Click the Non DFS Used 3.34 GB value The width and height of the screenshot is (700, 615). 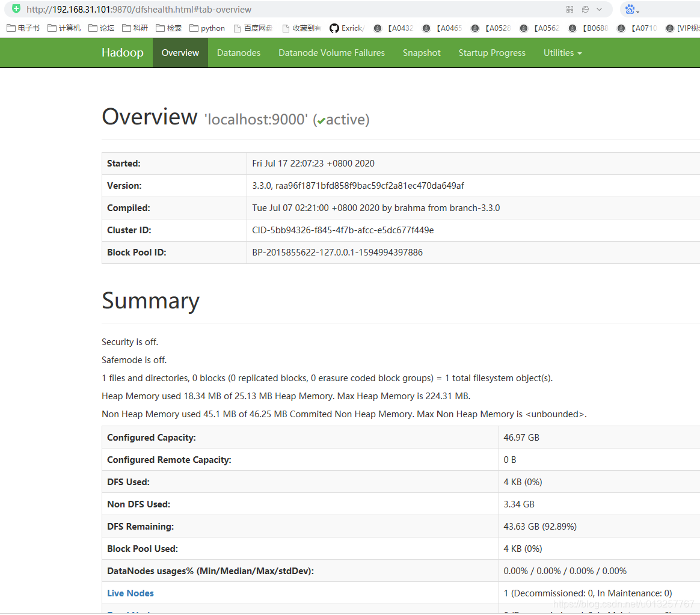point(519,504)
